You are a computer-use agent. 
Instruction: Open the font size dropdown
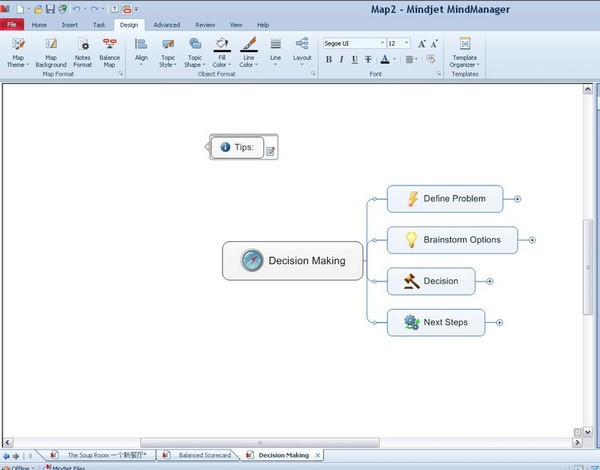406,44
